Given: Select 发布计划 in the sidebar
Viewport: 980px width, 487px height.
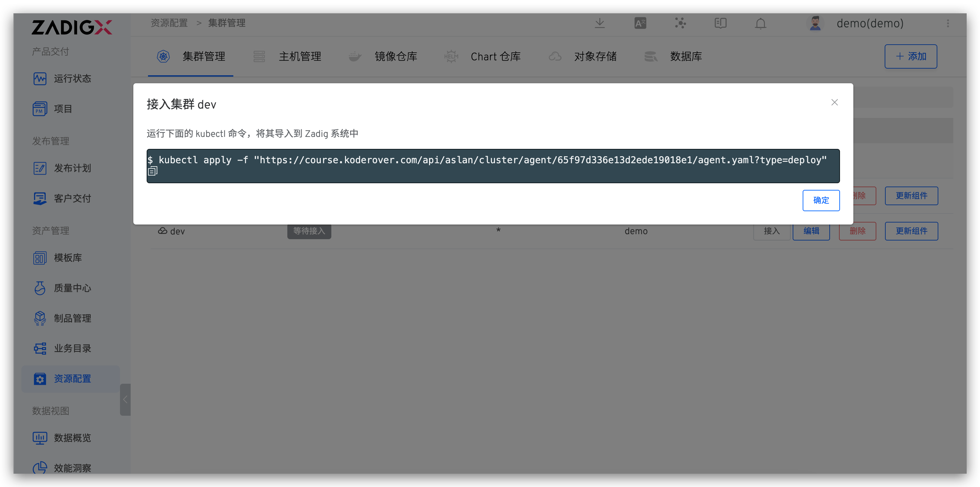Looking at the screenshot, I should click(x=73, y=169).
